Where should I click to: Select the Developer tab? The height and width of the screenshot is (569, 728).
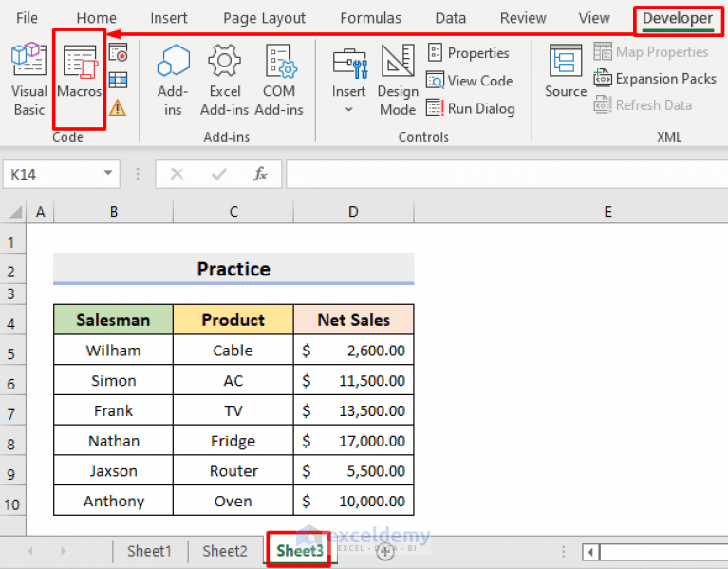(x=678, y=19)
